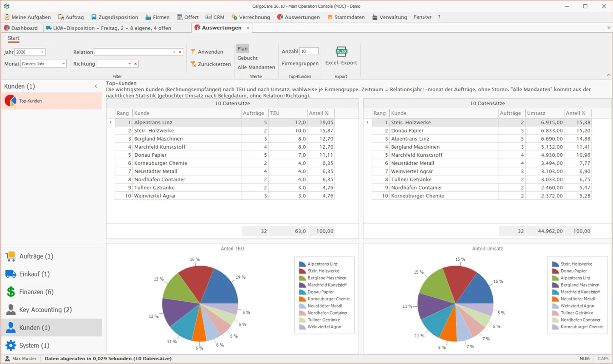
Task: Click the Stammdaten database icon
Action: pos(330,17)
